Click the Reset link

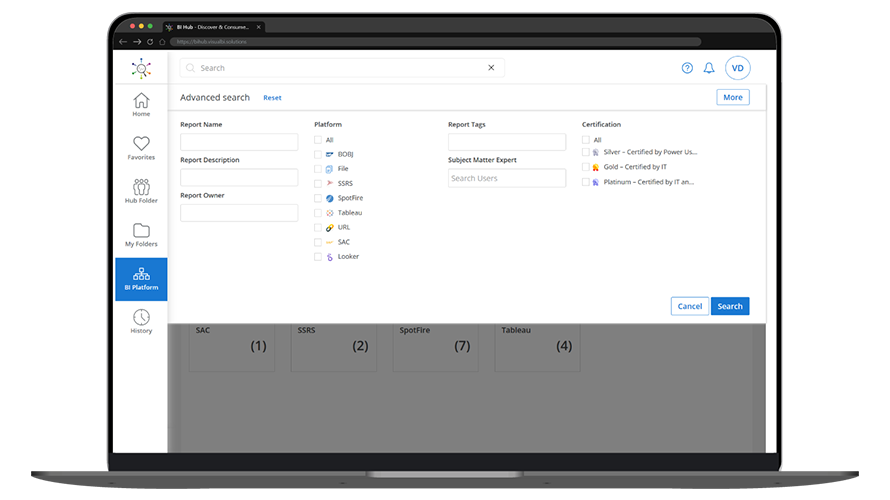[x=272, y=98]
